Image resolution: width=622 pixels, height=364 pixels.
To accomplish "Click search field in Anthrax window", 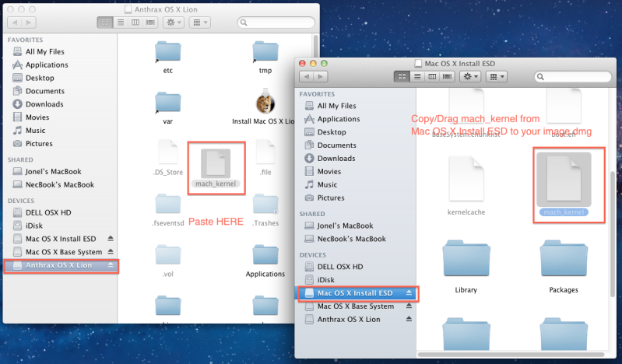I will point(276,23).
